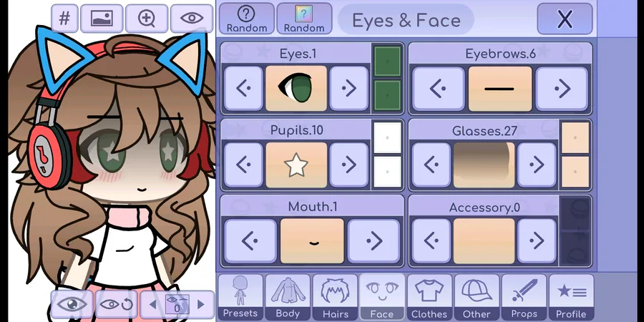Reset eye view with eye-refresh icon

tap(116, 304)
